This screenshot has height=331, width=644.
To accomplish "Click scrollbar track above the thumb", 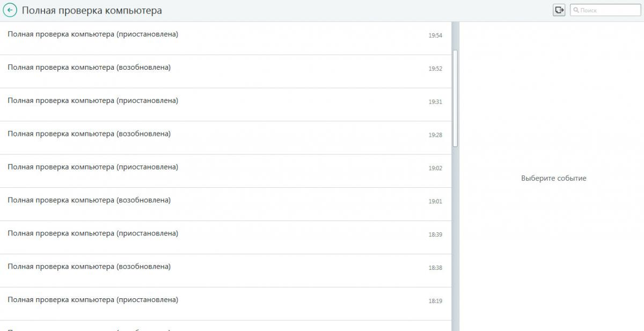I will [456, 35].
